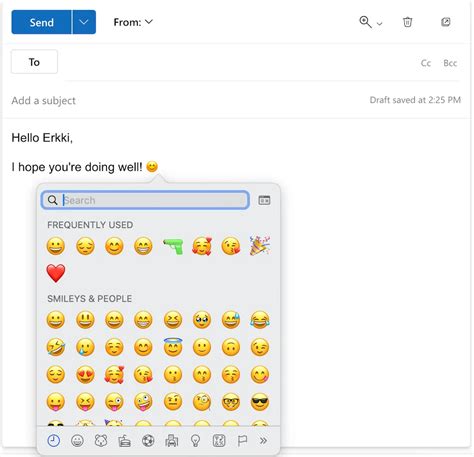Click the To recipients button
Viewport: 474px width, 457px height.
point(34,62)
